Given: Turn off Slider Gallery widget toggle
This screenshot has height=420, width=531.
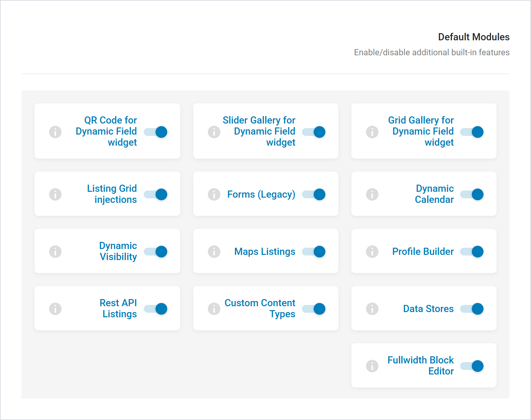Looking at the screenshot, I should (x=314, y=132).
